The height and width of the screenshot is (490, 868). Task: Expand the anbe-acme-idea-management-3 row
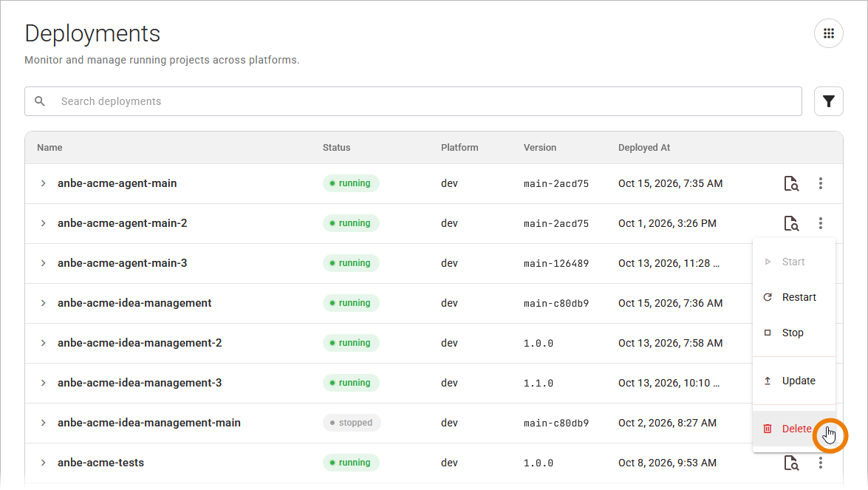tap(43, 383)
